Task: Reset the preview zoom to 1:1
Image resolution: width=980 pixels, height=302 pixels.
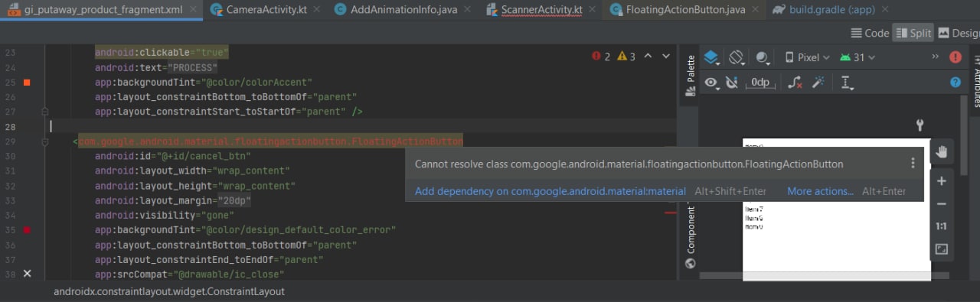Action: [942, 226]
